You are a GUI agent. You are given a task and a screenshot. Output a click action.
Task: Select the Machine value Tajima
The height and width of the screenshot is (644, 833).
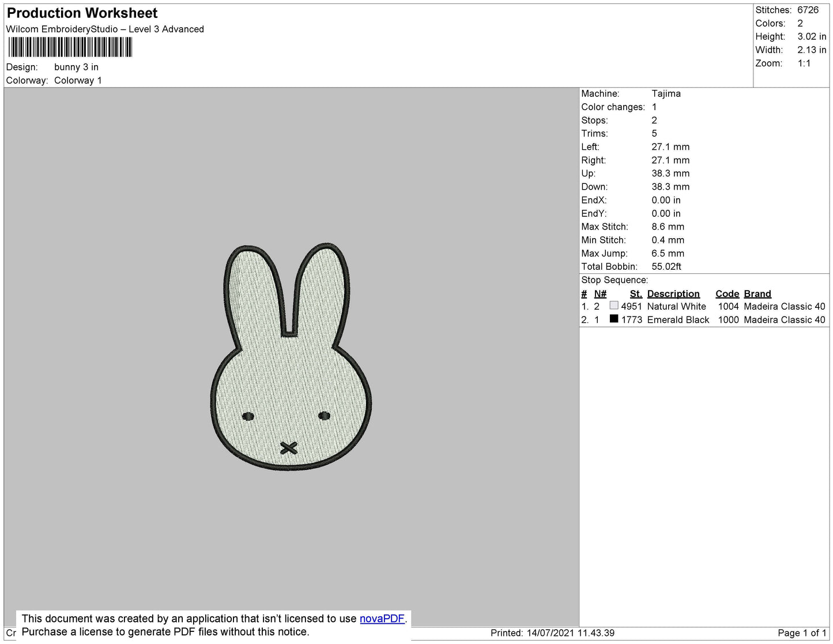pos(666,93)
